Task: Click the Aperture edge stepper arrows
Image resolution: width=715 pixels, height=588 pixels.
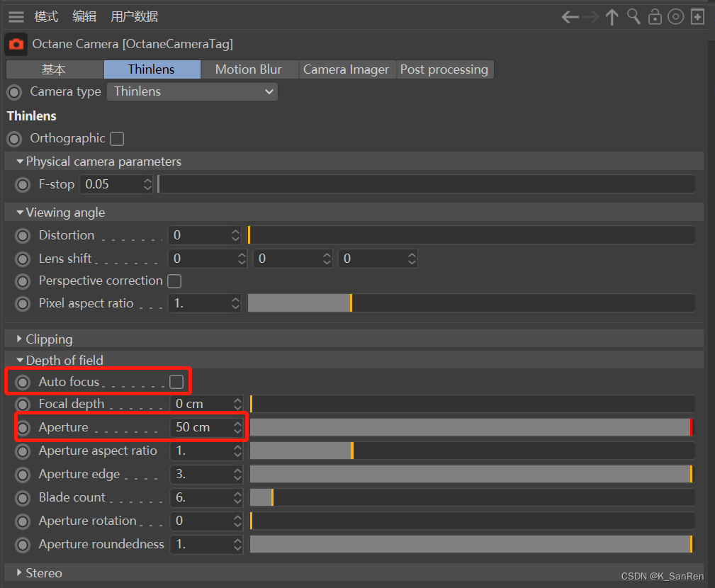Action: pyautogui.click(x=237, y=475)
